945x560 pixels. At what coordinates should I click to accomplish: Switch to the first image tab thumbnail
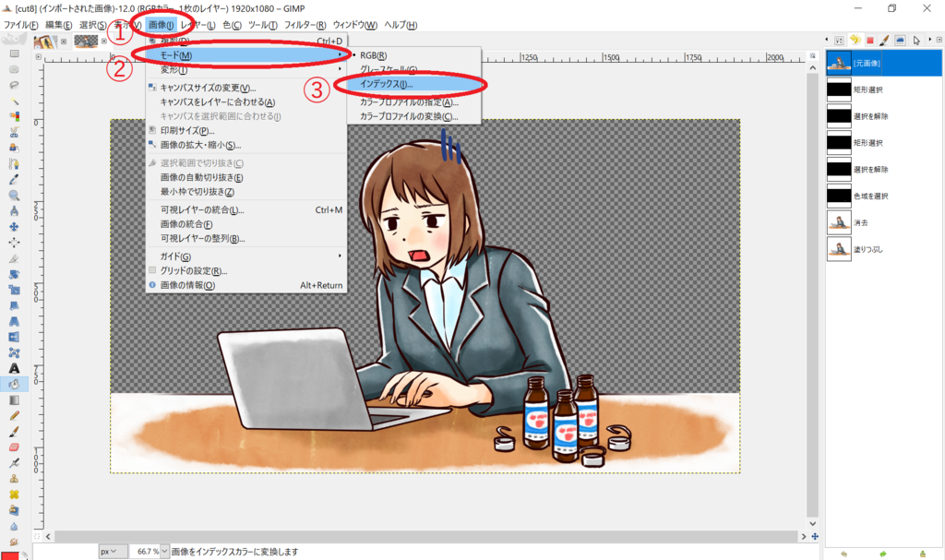[x=45, y=41]
